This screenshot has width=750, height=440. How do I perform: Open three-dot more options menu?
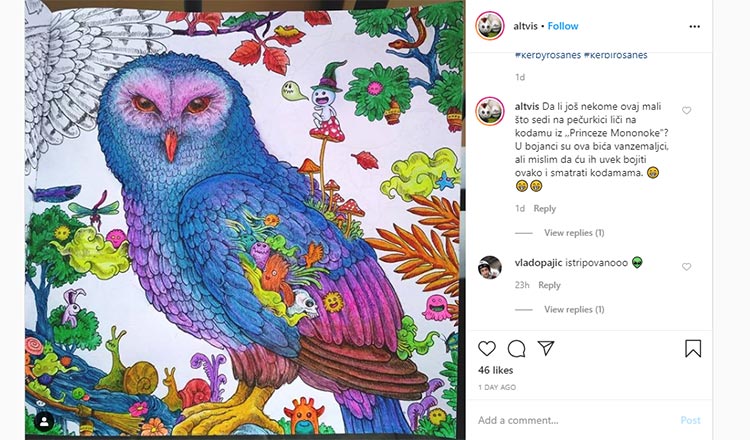[x=694, y=26]
